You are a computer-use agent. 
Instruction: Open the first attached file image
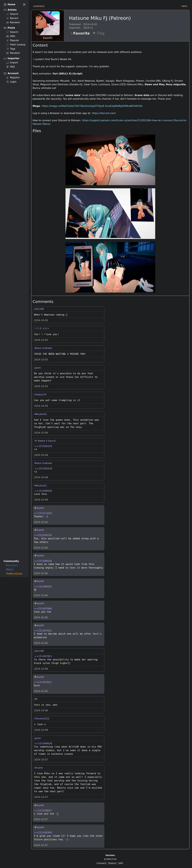[x=110, y=160]
